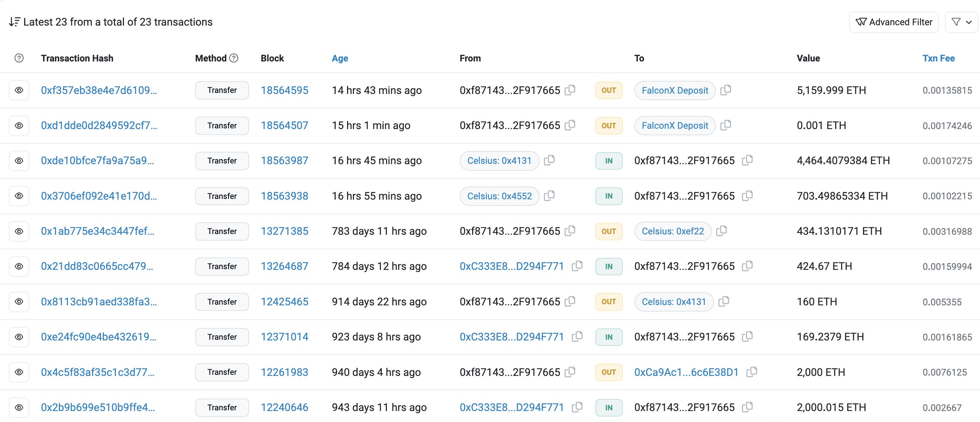Copy 0xCa9Ac1...6c6E38D1 recipient address
The height and width of the screenshot is (422, 980).
(x=751, y=372)
